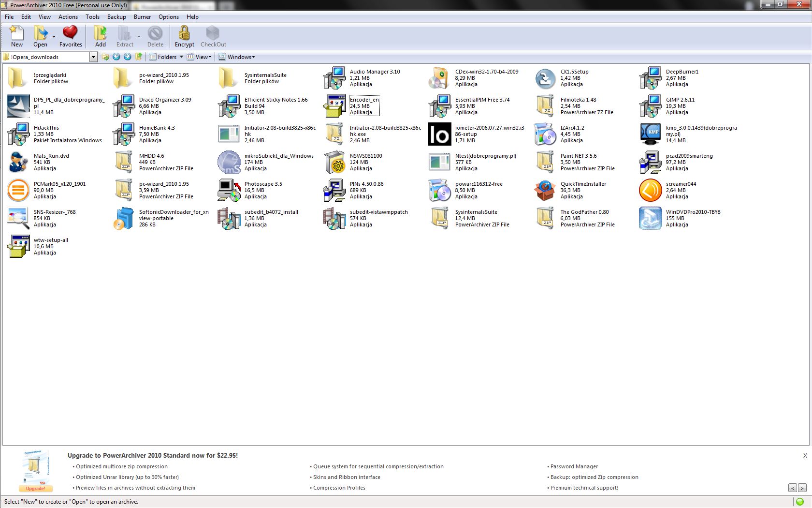
Task: Go back with blue left arrow
Action: pyautogui.click(x=116, y=57)
